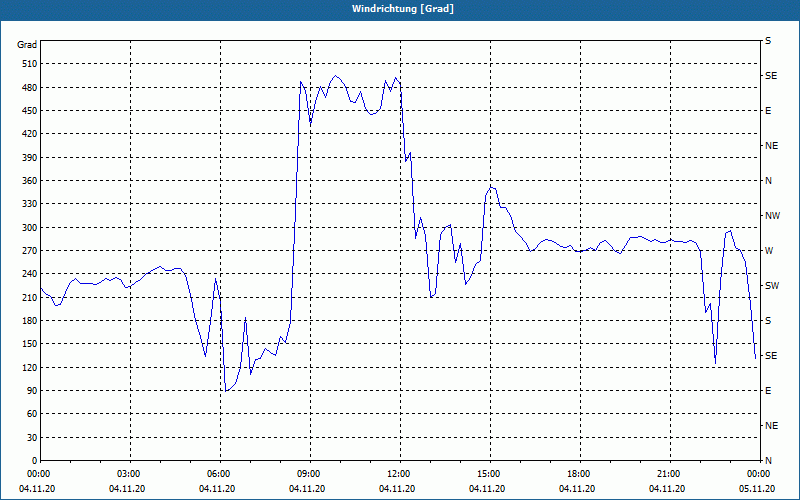Click the SW compass label
The image size is (800, 500).
772,286
